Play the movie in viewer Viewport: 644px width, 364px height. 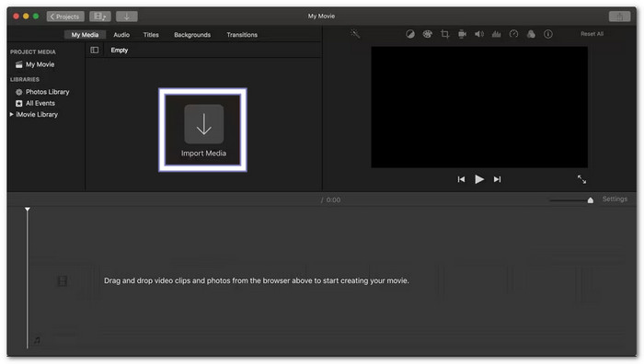(479, 179)
